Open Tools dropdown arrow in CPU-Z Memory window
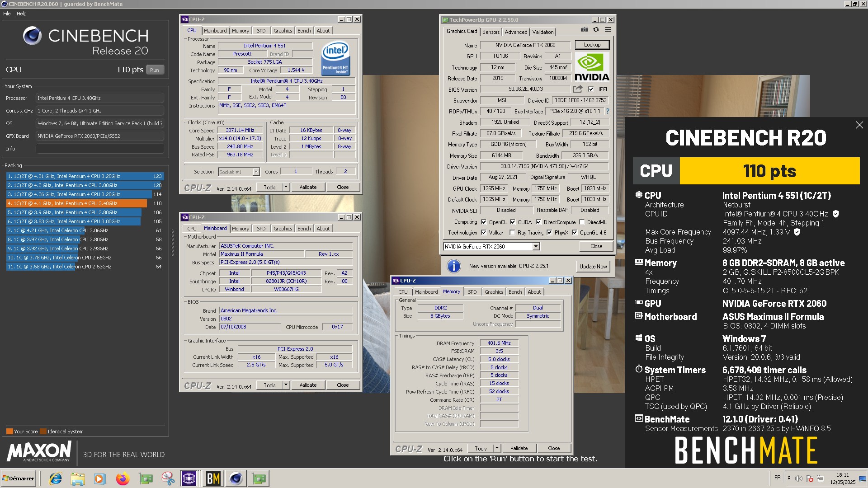The width and height of the screenshot is (868, 488). click(497, 448)
